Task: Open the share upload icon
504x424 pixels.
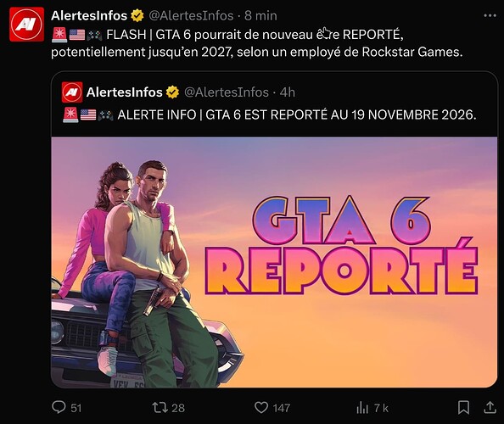Action: (490, 407)
